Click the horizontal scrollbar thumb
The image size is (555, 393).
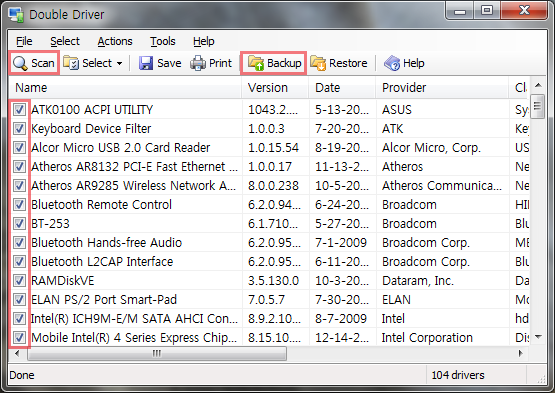(157, 353)
